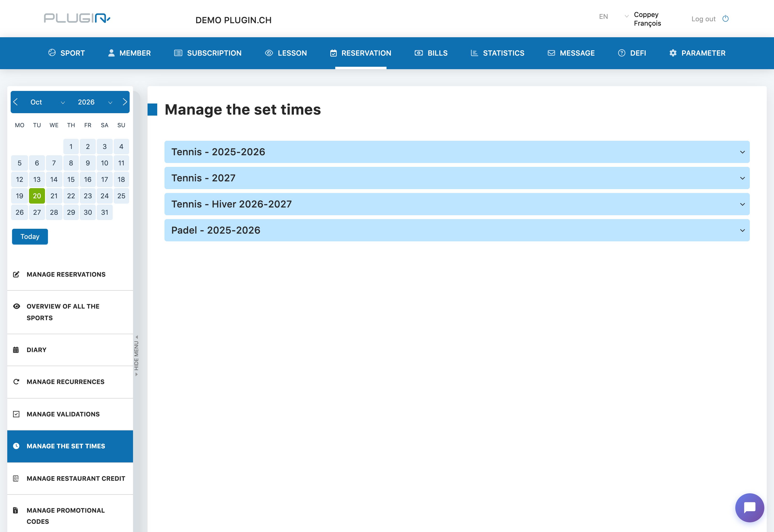Open the Oct month dropdown
This screenshot has width=774, height=532.
47,102
